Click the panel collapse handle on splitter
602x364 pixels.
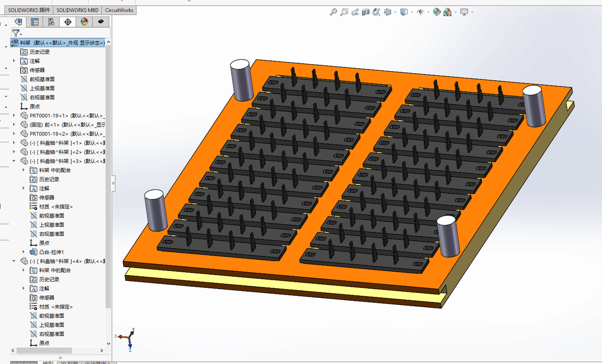pos(113,183)
